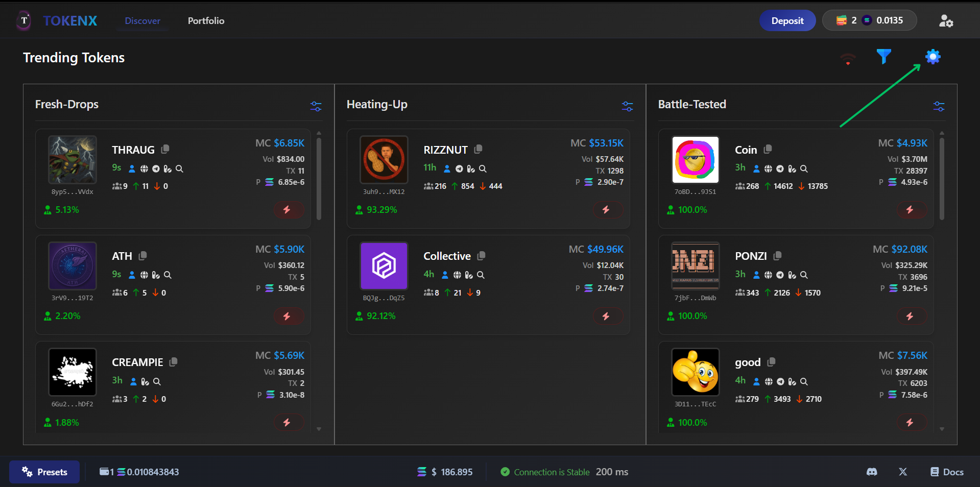
Task: Search the CREAMPIE token via magnifier icon
Action: pyautogui.click(x=157, y=381)
